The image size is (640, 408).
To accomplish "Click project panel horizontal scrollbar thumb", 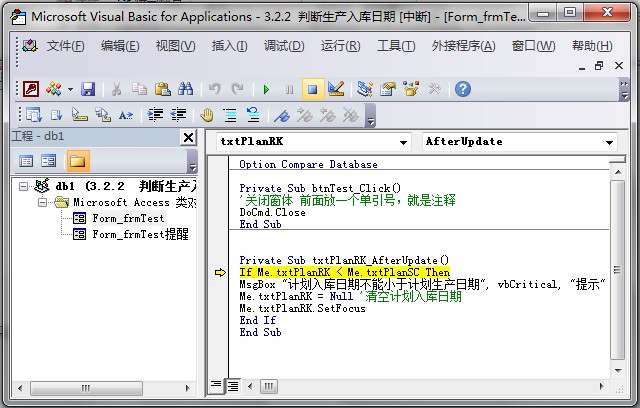I will pyautogui.click(x=86, y=388).
